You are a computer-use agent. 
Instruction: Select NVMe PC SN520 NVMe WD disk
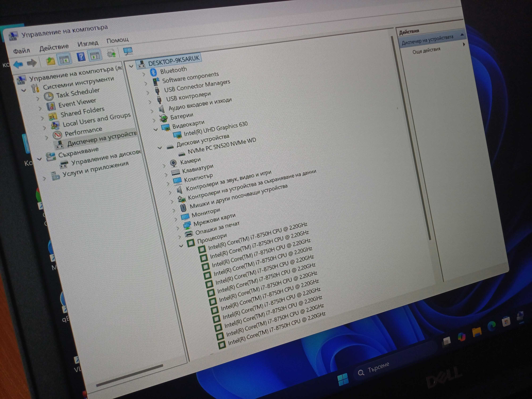222,146
